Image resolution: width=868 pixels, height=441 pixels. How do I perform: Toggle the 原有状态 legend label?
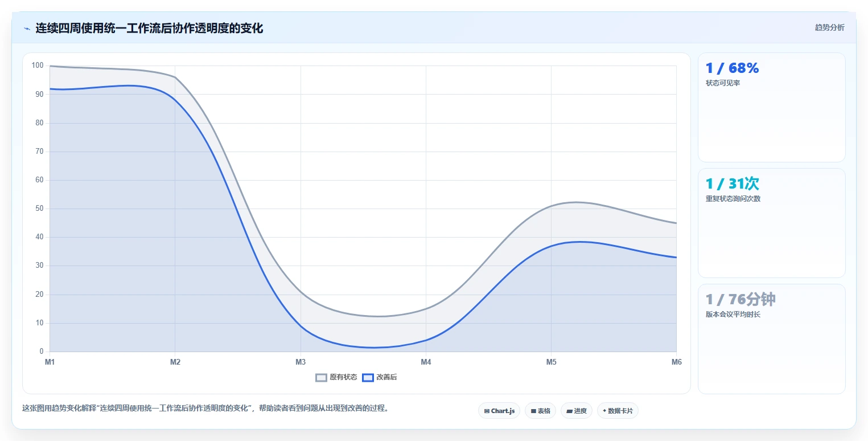pyautogui.click(x=343, y=377)
